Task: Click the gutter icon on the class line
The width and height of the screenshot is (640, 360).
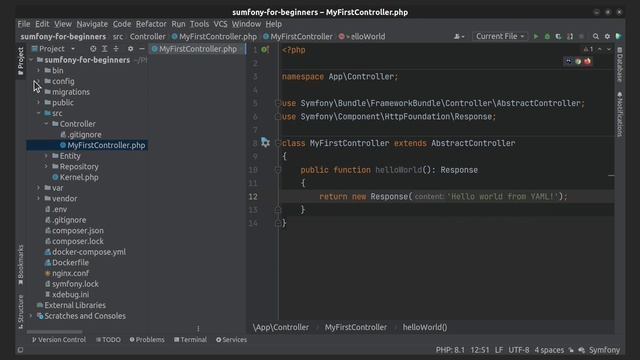Action: tap(265, 142)
